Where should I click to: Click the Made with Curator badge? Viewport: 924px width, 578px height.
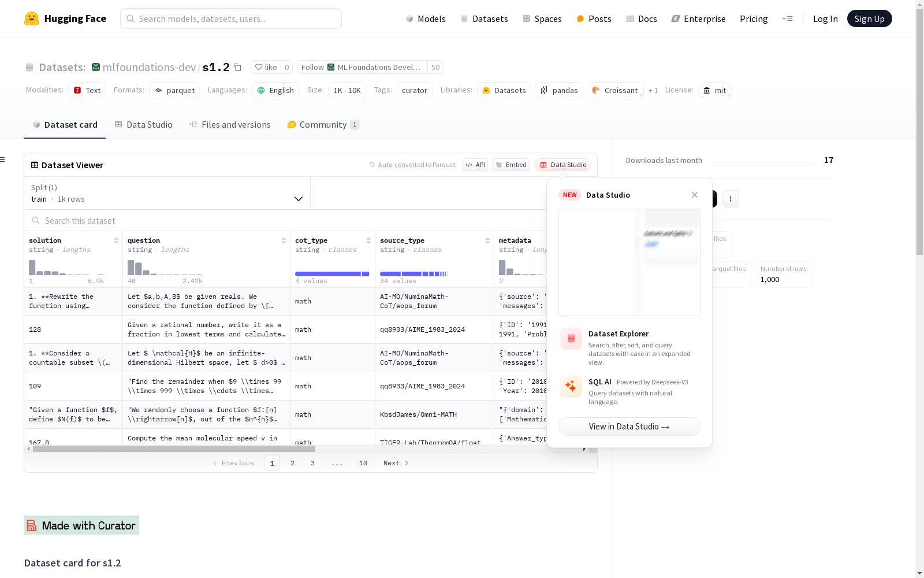81,525
